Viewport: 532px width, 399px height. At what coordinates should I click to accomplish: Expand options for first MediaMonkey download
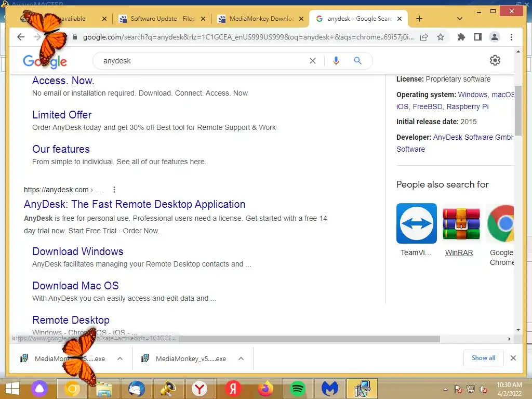(120, 358)
